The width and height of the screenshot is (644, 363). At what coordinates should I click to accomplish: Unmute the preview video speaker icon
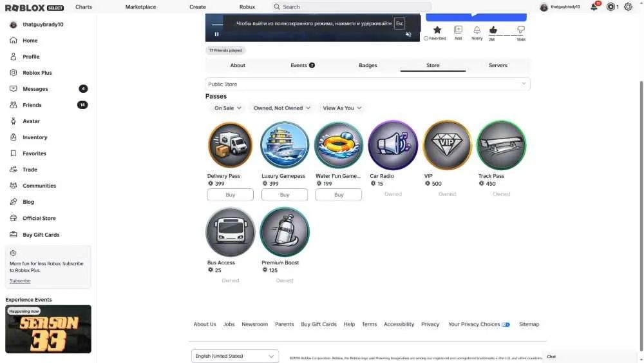coord(408,35)
